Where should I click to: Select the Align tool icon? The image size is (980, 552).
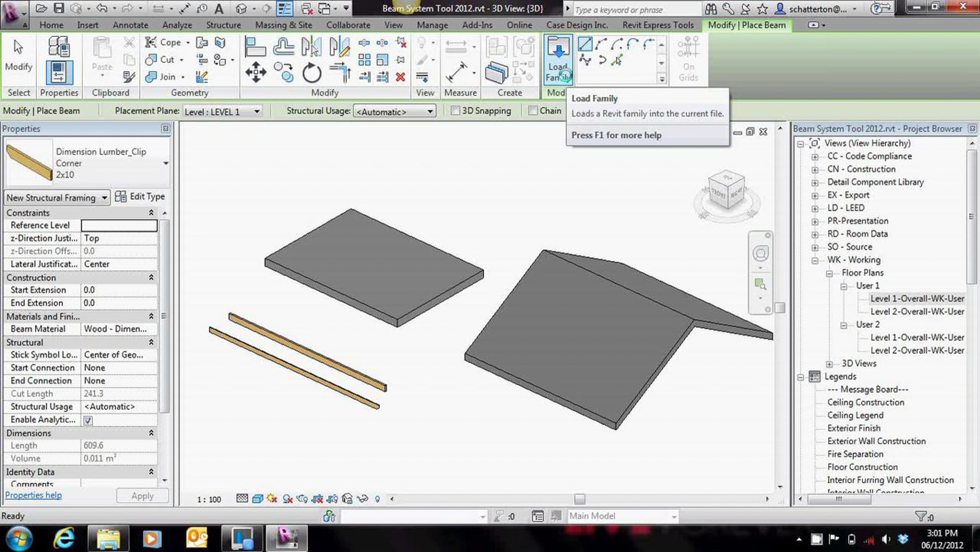(255, 46)
